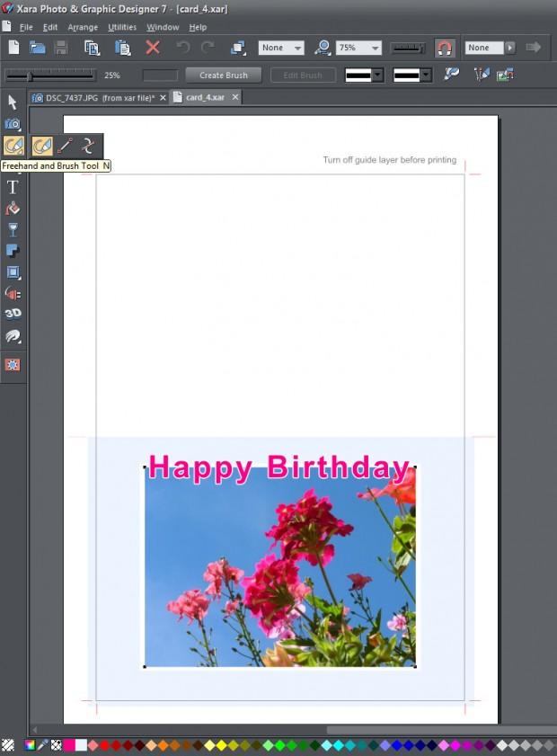The width and height of the screenshot is (557, 756).
Task: Open the color editor rainbow icon
Action: pos(30,745)
